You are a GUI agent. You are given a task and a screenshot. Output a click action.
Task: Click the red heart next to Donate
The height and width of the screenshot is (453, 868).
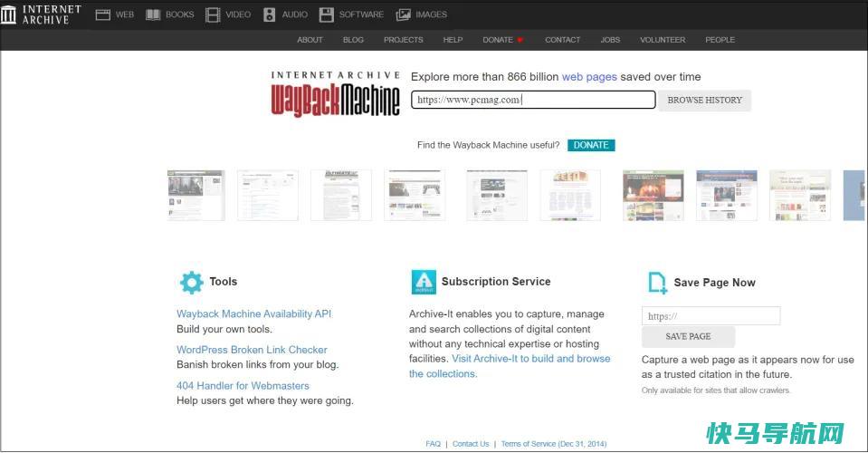click(520, 40)
